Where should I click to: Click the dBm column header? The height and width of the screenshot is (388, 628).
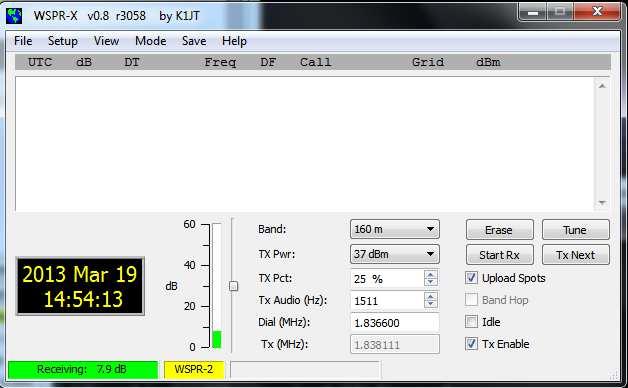(x=488, y=62)
